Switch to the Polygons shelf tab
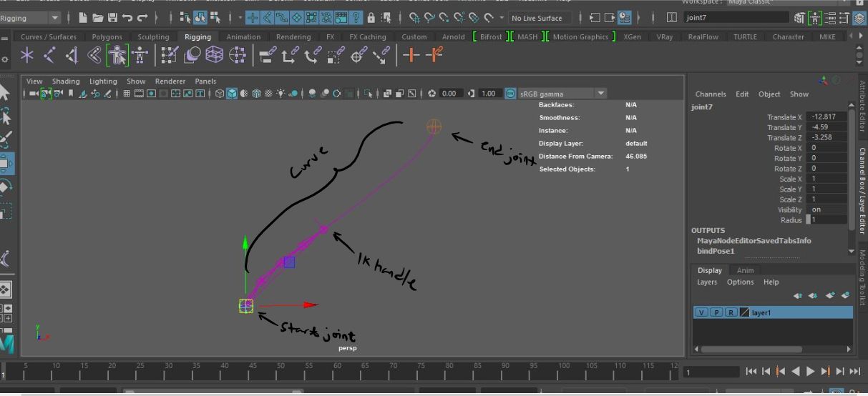This screenshot has height=396, width=868. [107, 37]
